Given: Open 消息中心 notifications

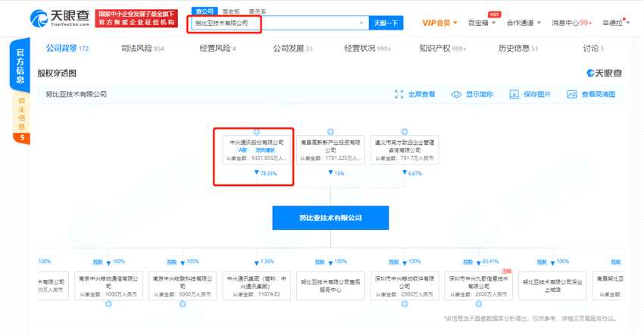Looking at the screenshot, I should (x=572, y=23).
